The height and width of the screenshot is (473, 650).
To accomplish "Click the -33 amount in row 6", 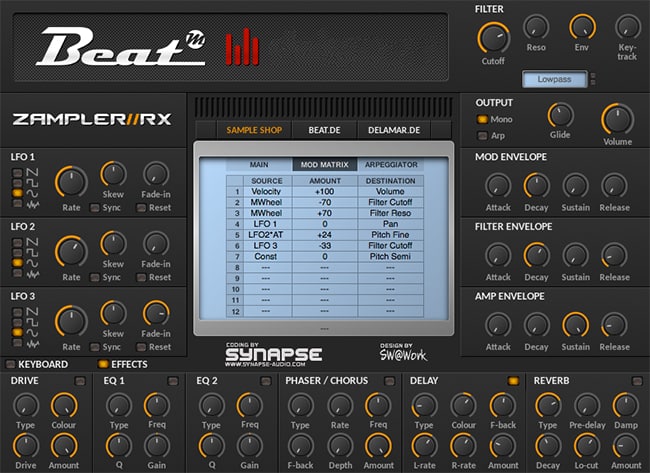I will (325, 245).
